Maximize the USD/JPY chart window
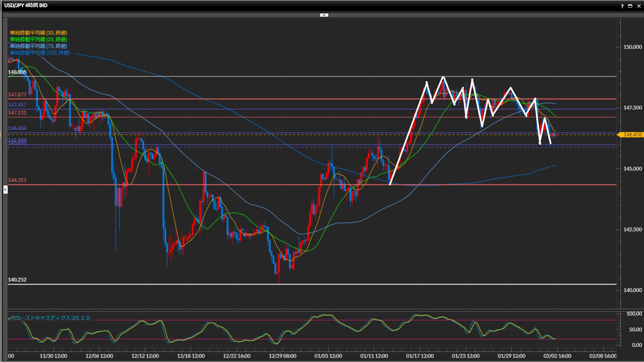The width and height of the screenshot is (644, 362). tap(630, 6)
